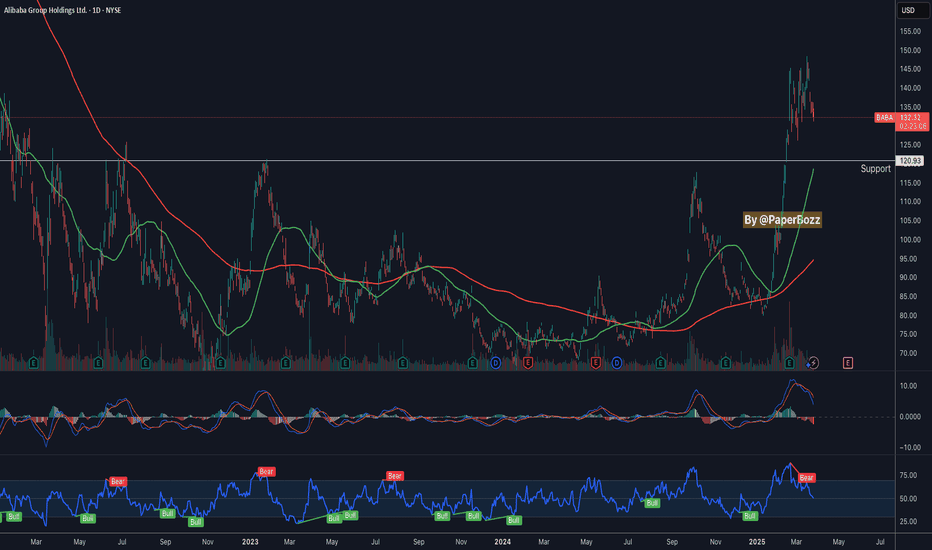Open the green earnings marker near February 2023
The width and height of the screenshot is (932, 550).
click(285, 363)
